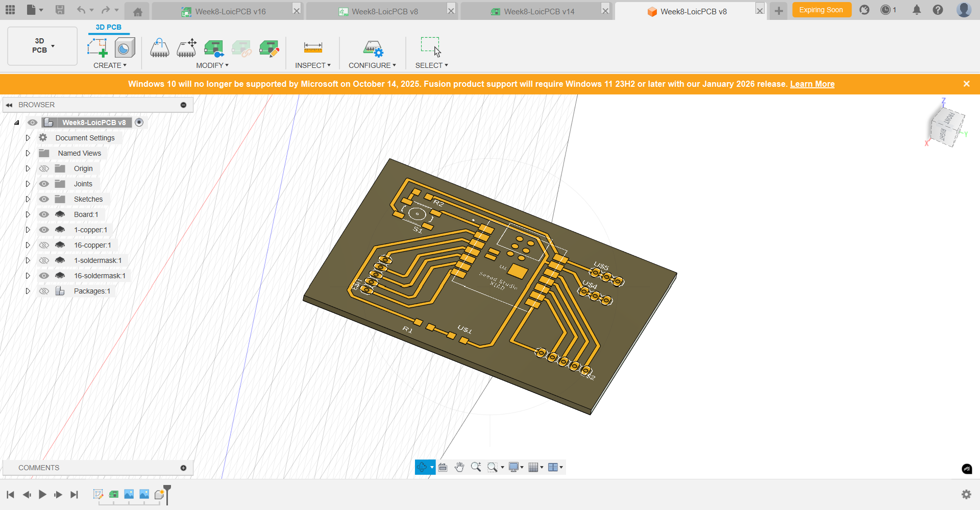This screenshot has height=510, width=980.
Task: Click the root component activate radio button
Action: (139, 123)
